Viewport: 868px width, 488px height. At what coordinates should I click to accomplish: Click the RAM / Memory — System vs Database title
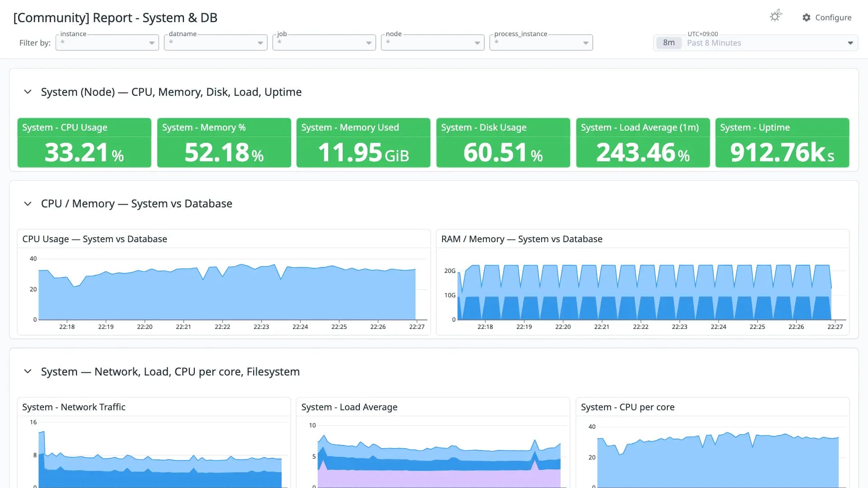click(x=522, y=239)
